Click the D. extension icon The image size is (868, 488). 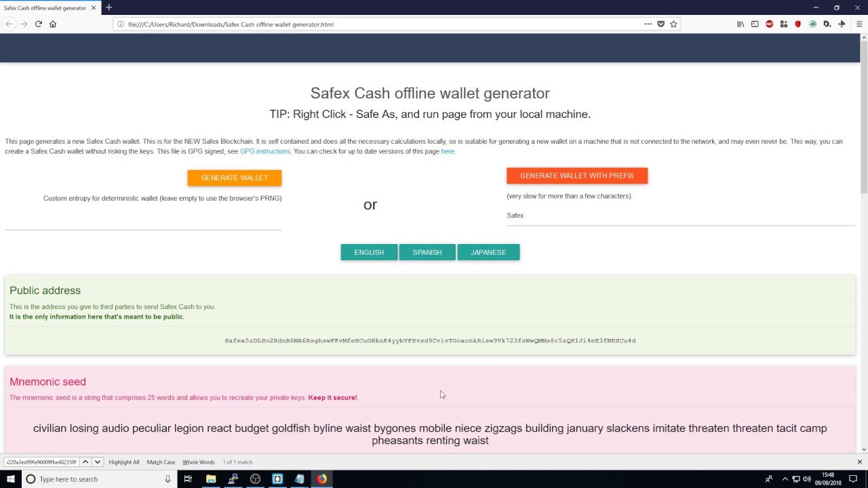point(827,24)
